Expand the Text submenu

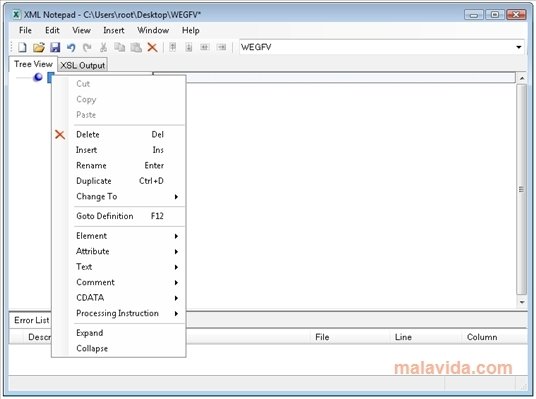pos(118,267)
